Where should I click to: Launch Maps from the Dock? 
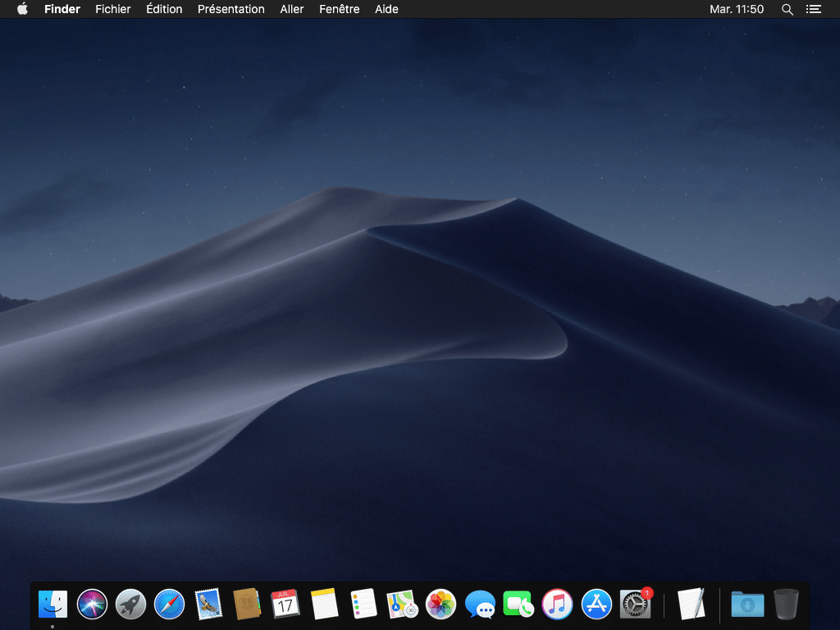tap(402, 605)
